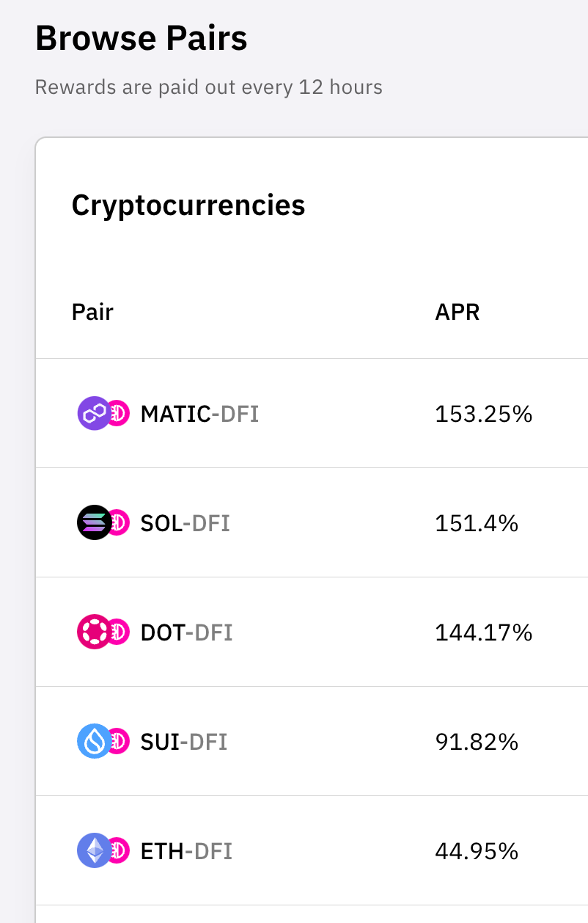This screenshot has width=588, height=923.
Task: Click the 151.4% APR value
Action: [x=477, y=524]
